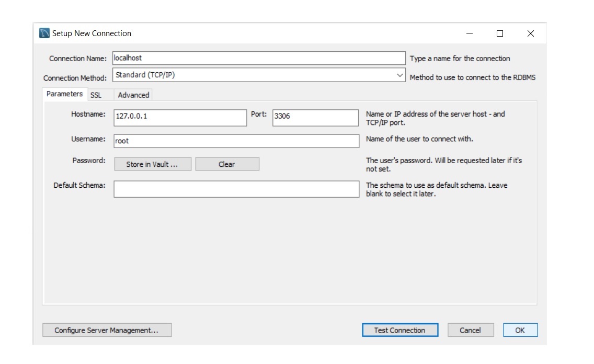Focus the empty Default Schema field
Screen dimensions: 594x364
tap(236, 189)
